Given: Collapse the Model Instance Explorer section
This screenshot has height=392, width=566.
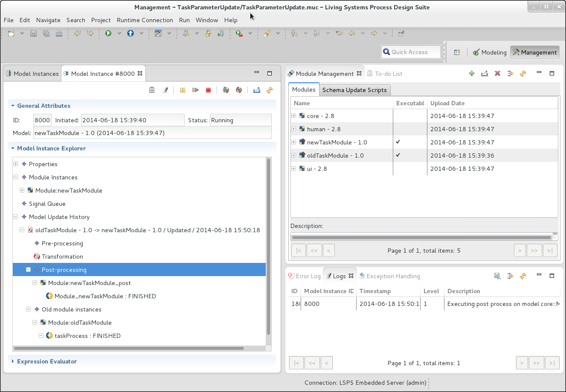Looking at the screenshot, I should click(13, 148).
